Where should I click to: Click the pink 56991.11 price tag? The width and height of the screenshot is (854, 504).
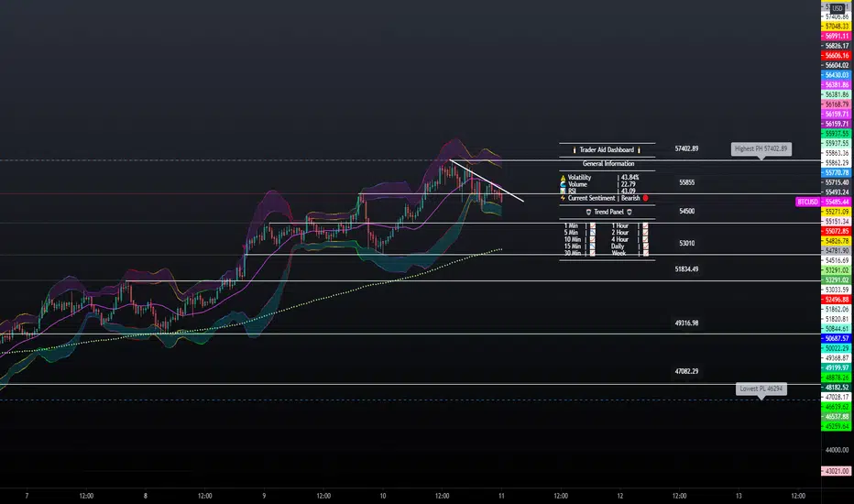837,36
